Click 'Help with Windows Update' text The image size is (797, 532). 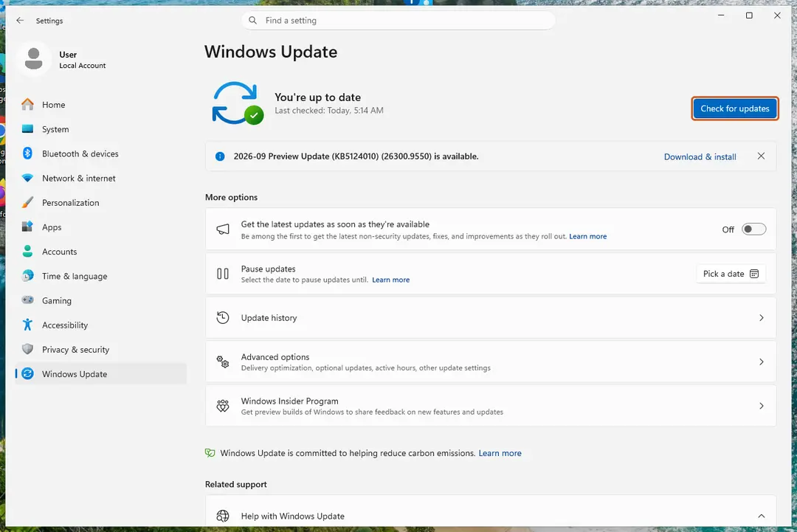pos(292,516)
